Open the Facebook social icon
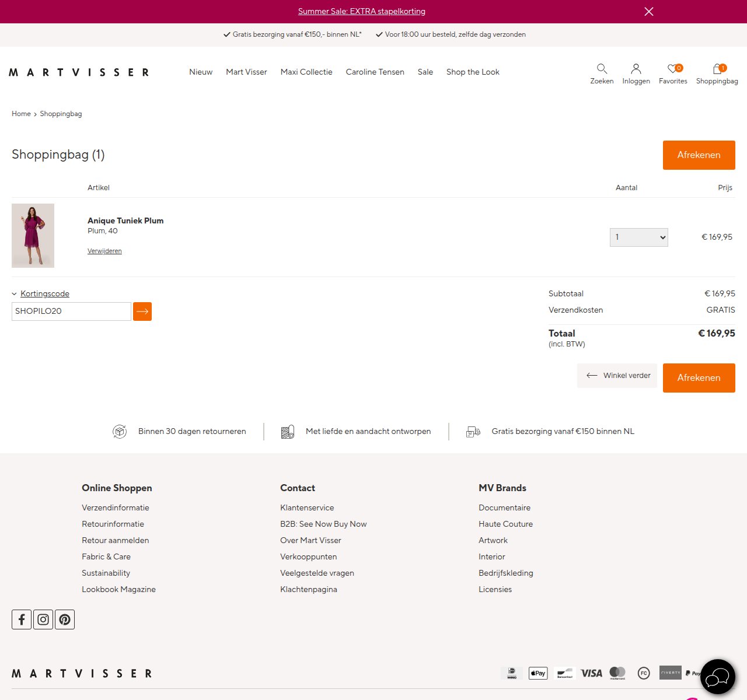 (x=22, y=619)
